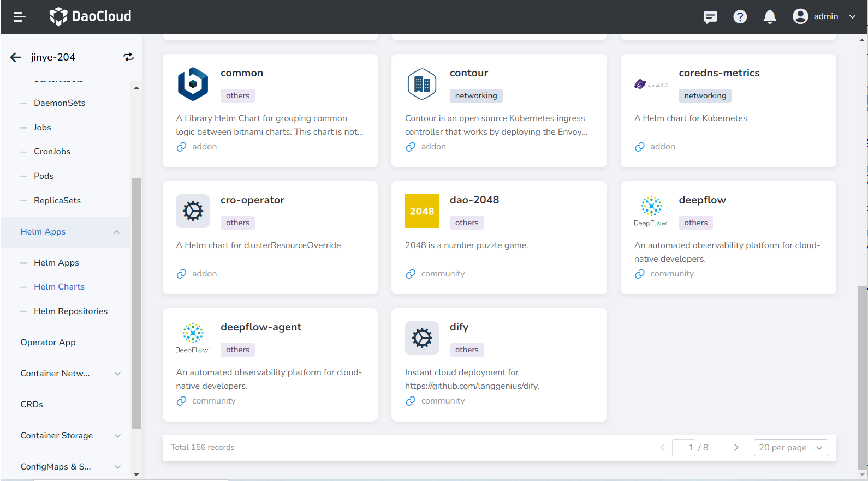Go to DaemonSets in sidebar
Screen dimensions: 868x481
click(x=60, y=103)
